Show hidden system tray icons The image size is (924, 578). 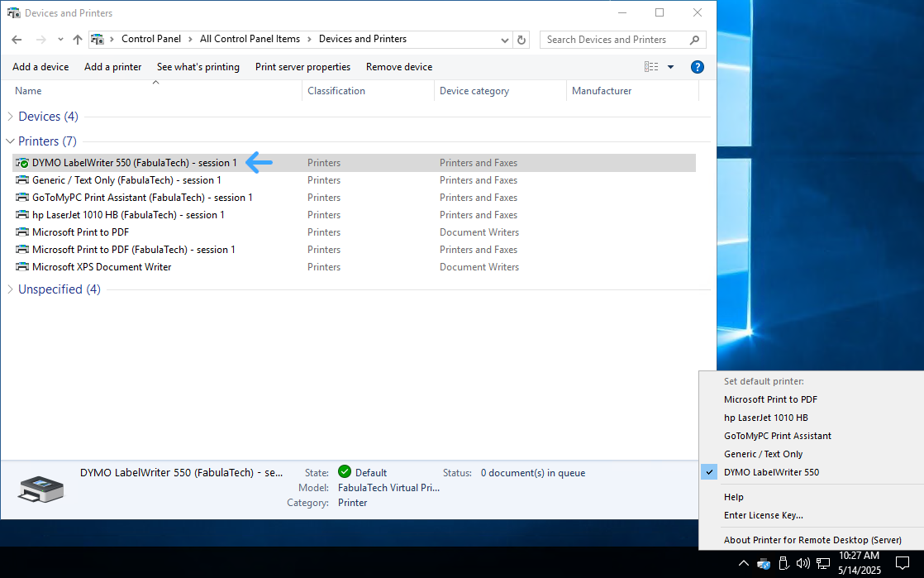[744, 563]
